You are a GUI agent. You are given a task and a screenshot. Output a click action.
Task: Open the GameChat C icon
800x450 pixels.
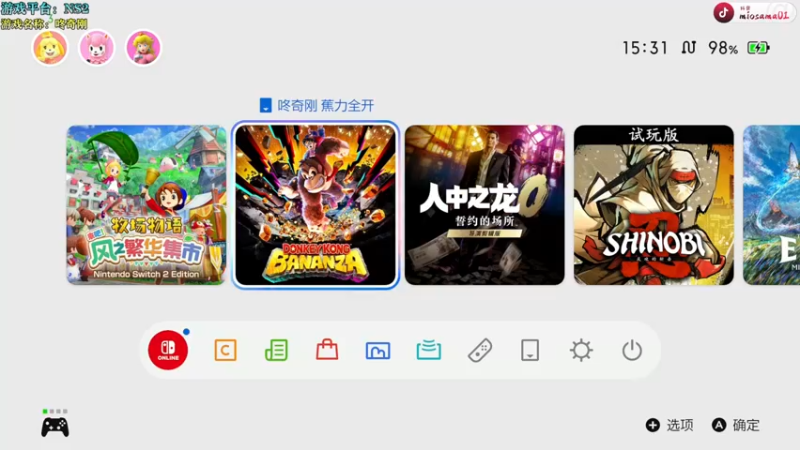tap(225, 351)
